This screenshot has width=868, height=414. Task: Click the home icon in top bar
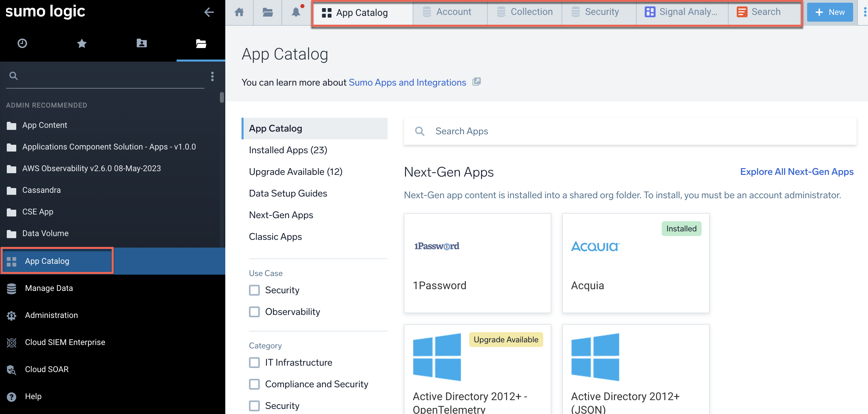pos(239,12)
